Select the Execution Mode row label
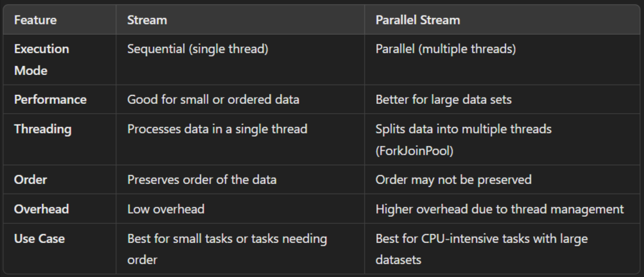644x277 pixels. tap(41, 60)
